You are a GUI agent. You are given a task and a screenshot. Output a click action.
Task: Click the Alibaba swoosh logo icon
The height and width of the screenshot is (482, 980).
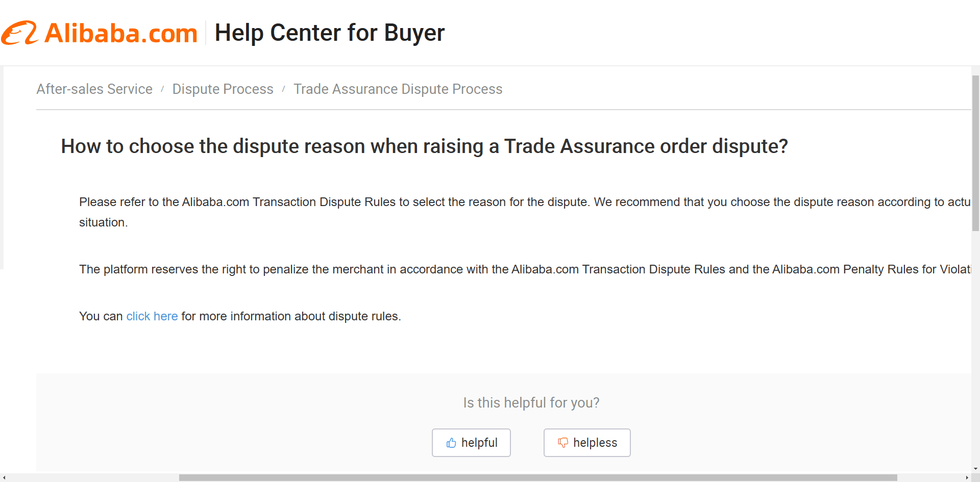pos(19,33)
